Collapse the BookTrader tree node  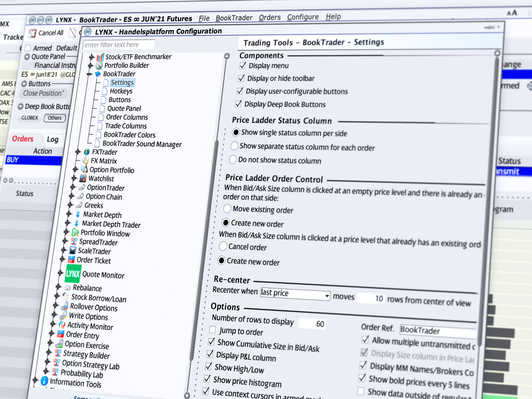[x=89, y=74]
